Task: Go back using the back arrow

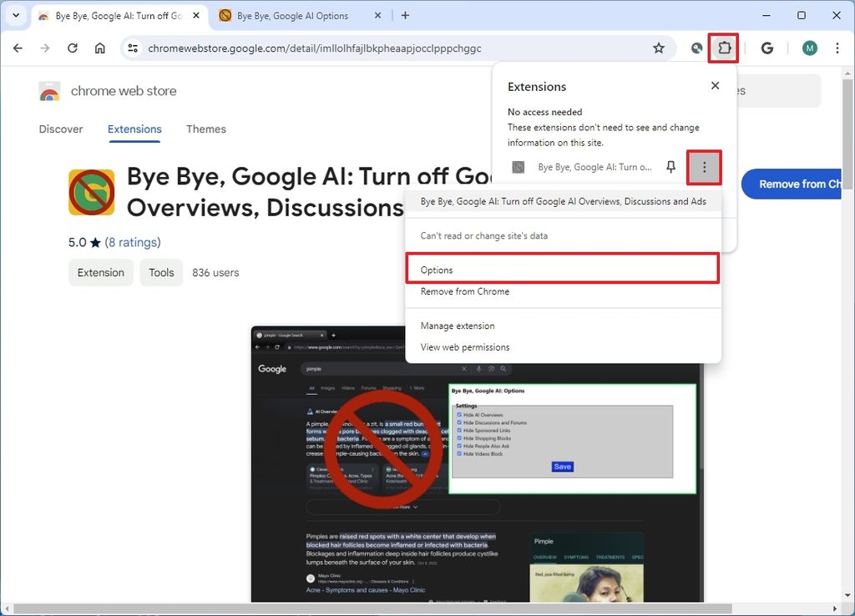Action: click(18, 48)
